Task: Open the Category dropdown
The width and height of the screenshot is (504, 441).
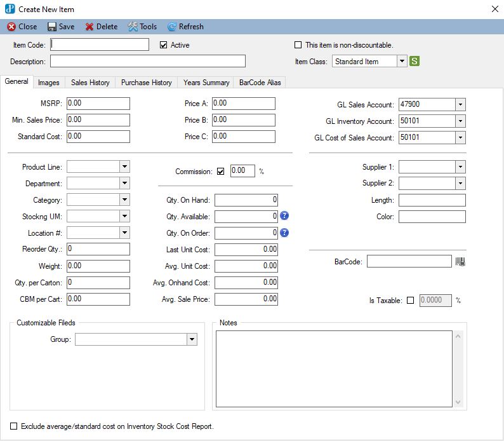Action: (x=124, y=200)
